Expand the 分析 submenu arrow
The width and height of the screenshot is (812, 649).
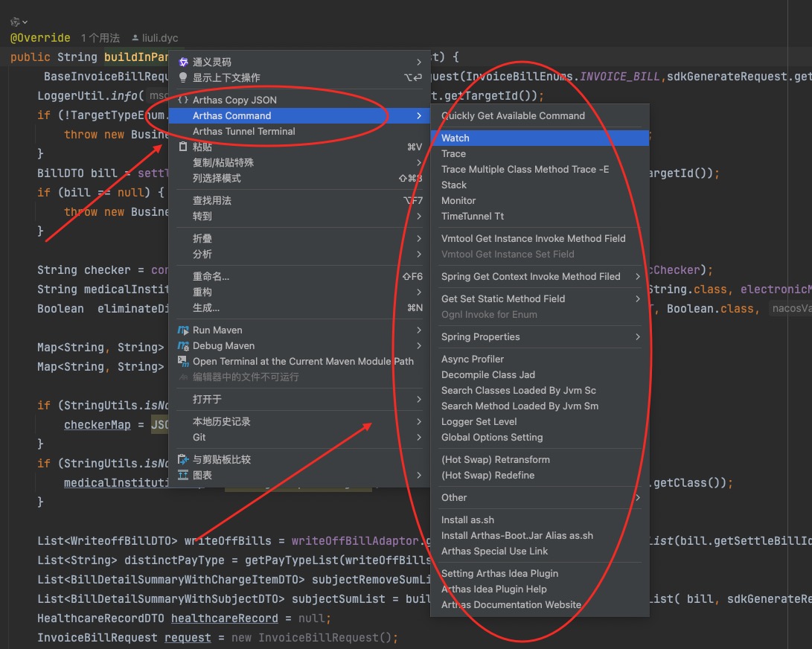[419, 255]
